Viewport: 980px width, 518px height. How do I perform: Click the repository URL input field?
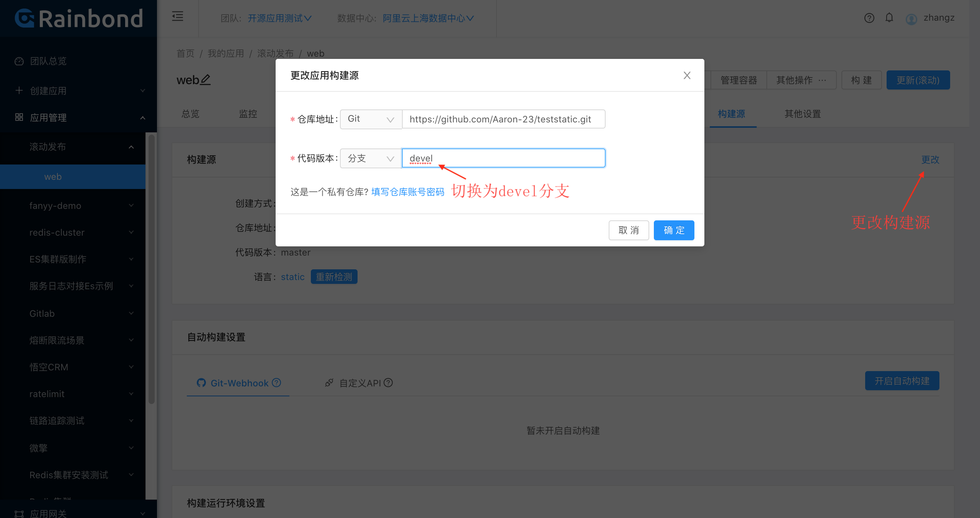point(504,119)
